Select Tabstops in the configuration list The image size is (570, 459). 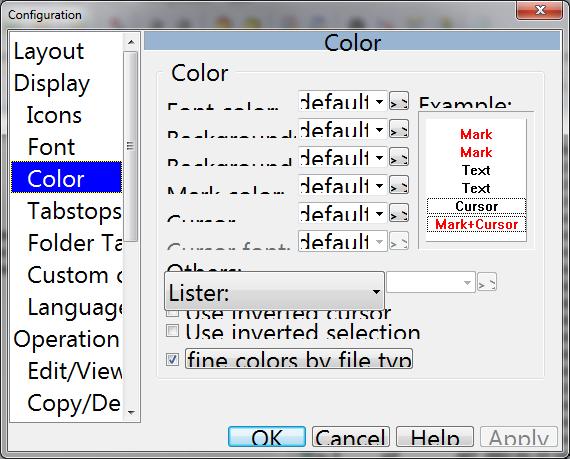pos(74,211)
